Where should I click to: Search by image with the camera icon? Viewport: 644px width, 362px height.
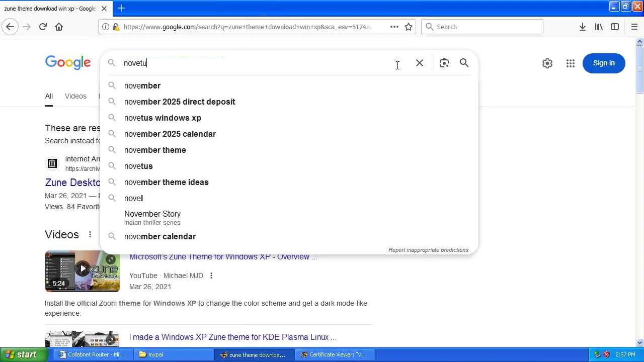tap(444, 63)
